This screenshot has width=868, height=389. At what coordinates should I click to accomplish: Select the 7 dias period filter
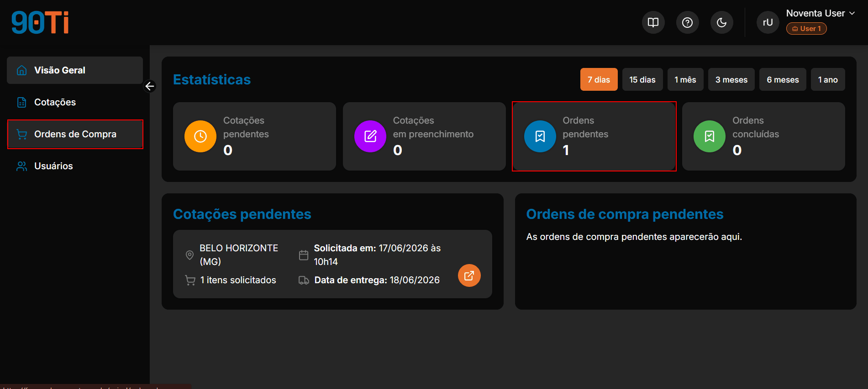[x=599, y=79]
